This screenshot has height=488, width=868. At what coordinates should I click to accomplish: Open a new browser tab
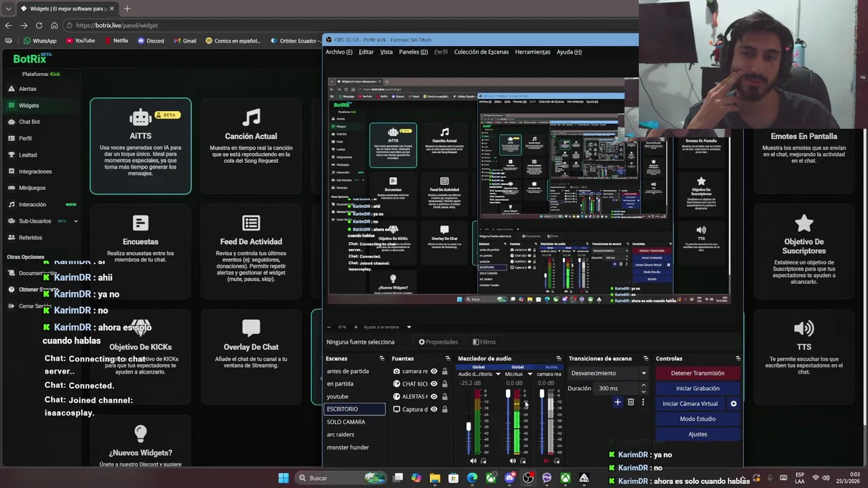pyautogui.click(x=127, y=9)
